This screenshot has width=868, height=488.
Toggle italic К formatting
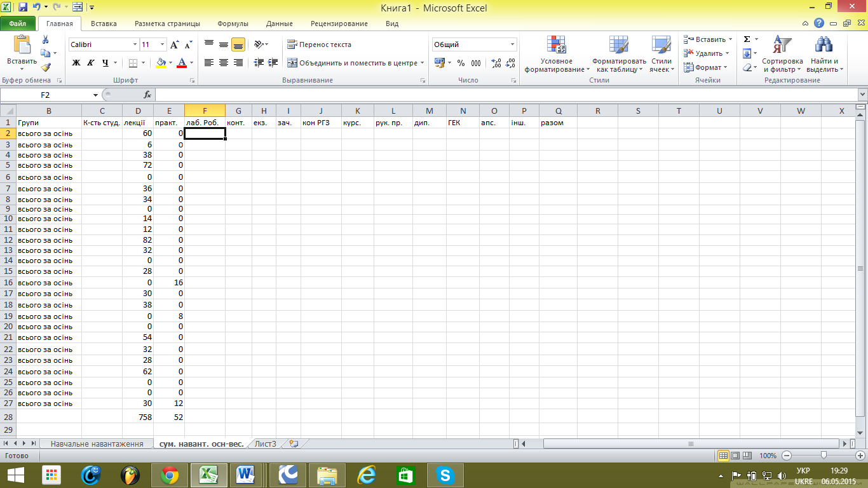[91, 63]
